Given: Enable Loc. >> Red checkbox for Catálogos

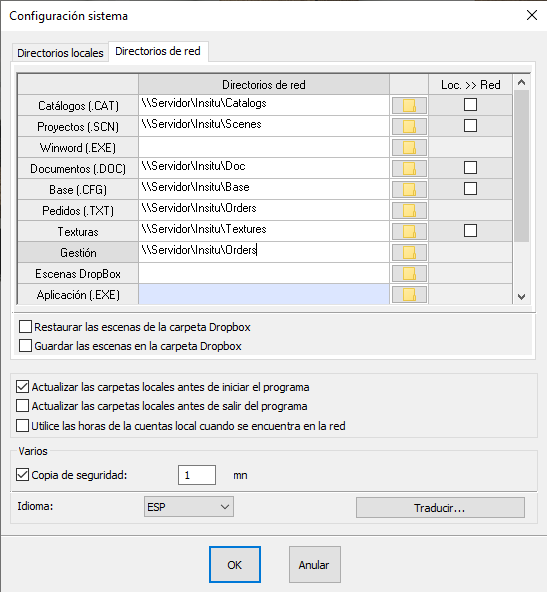Looking at the screenshot, I should (470, 105).
